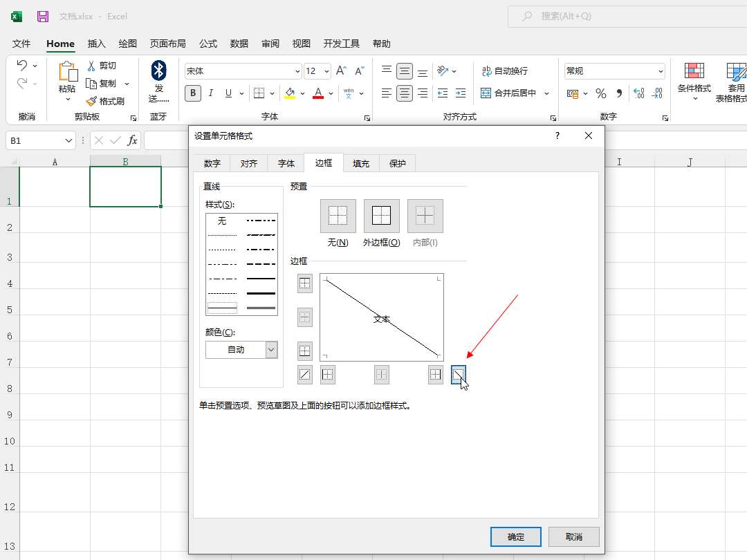Click the Save icon in title bar

click(43, 17)
